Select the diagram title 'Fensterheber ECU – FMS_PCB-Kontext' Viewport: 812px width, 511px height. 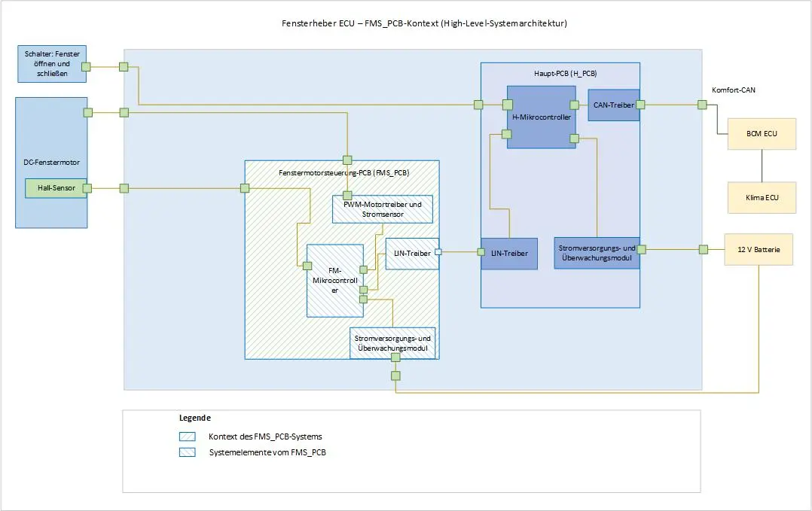click(424, 23)
